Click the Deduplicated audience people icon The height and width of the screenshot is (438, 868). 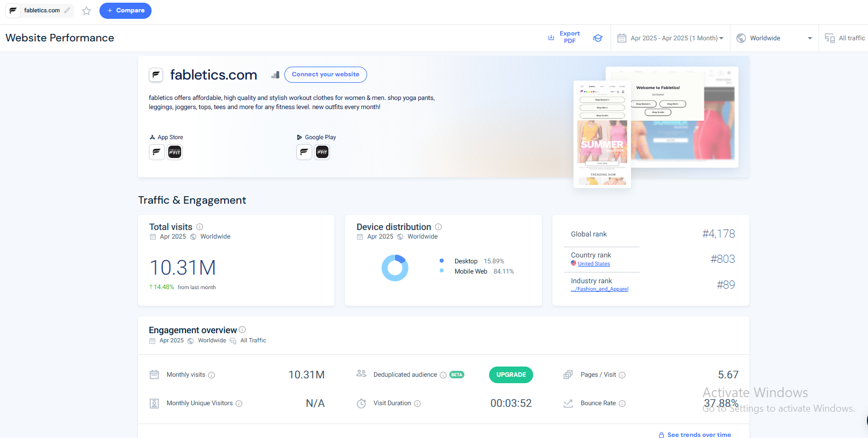(x=361, y=373)
